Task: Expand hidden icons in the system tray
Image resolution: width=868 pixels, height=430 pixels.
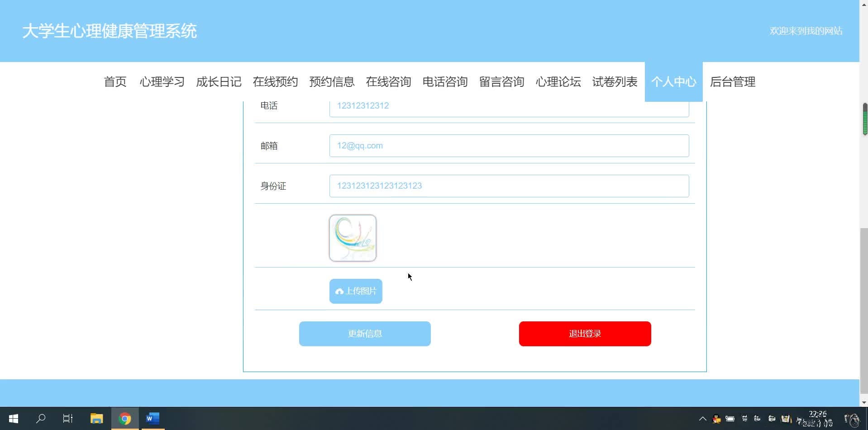Action: tap(702, 419)
